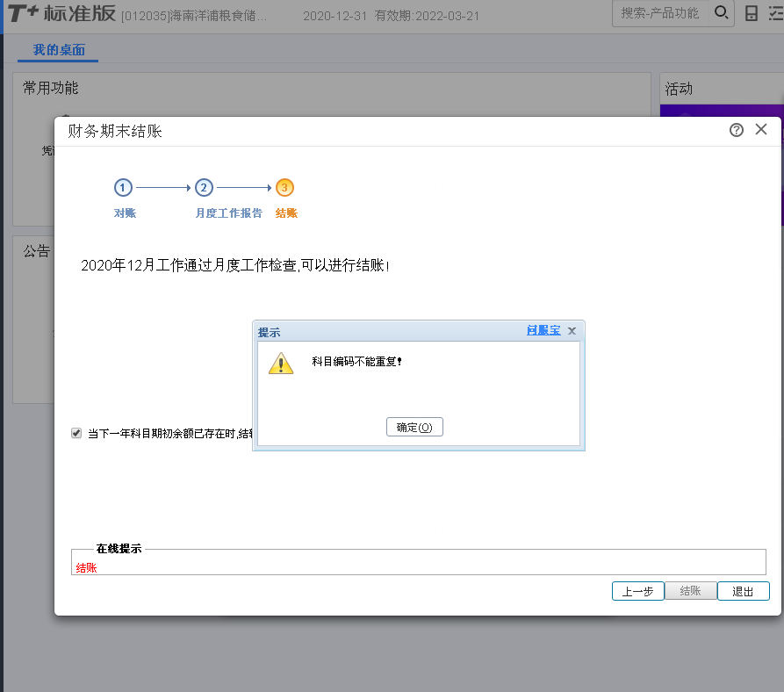
Task: Click the yellow warning triangle icon
Action: (x=281, y=364)
